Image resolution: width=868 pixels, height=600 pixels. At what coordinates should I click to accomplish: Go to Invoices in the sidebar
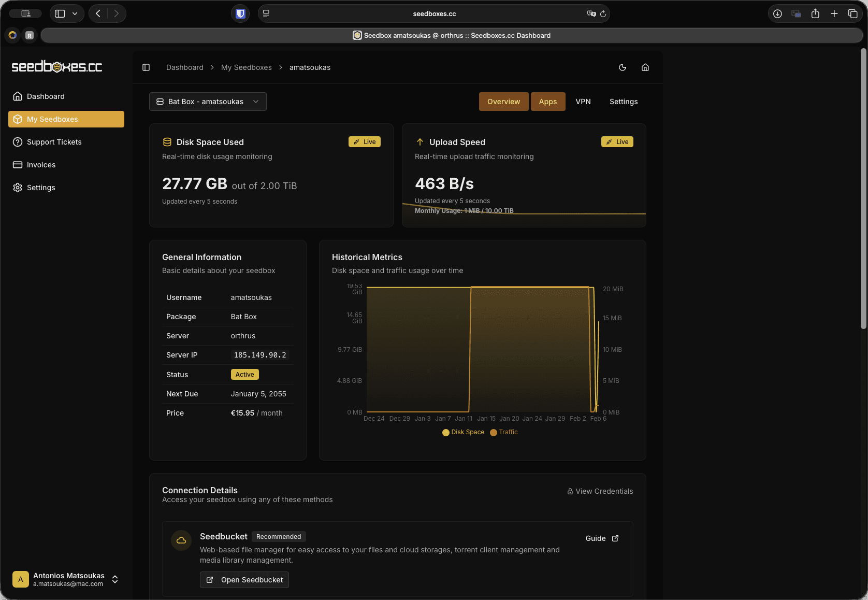66,165
